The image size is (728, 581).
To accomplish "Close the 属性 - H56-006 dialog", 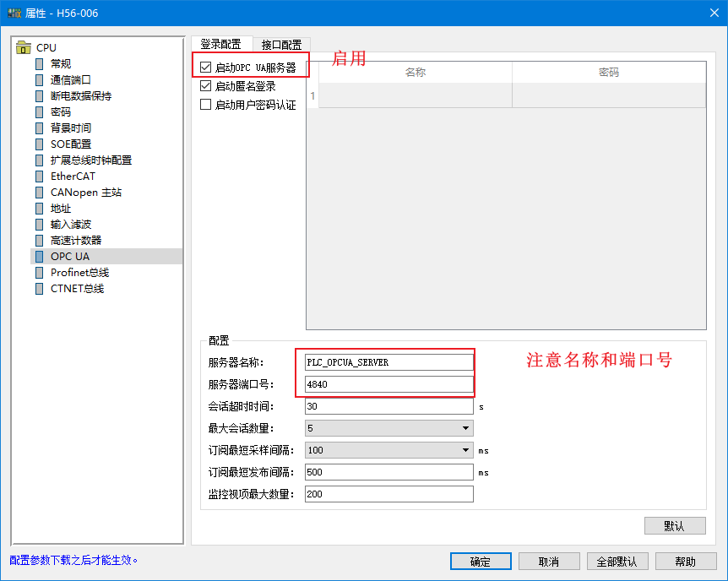I will pyautogui.click(x=714, y=13).
